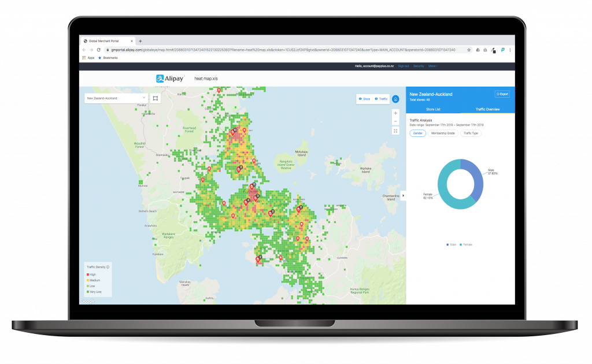Click the round blue home button on map

395,99
